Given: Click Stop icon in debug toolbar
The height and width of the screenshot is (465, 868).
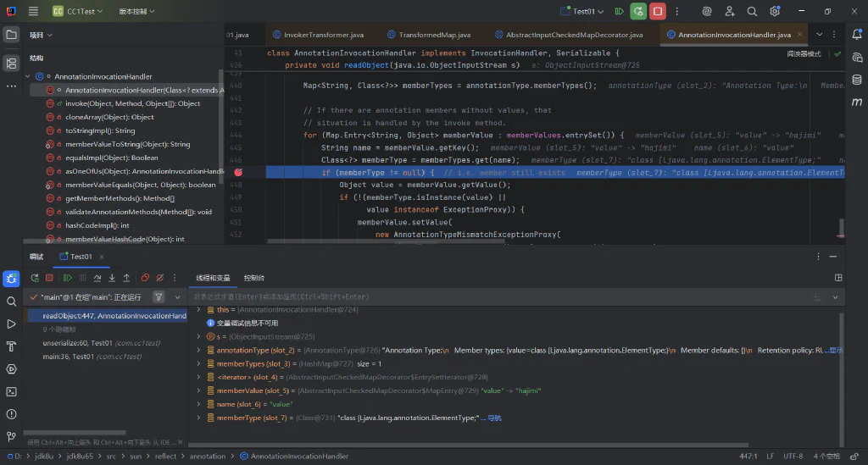Looking at the screenshot, I should [x=49, y=278].
